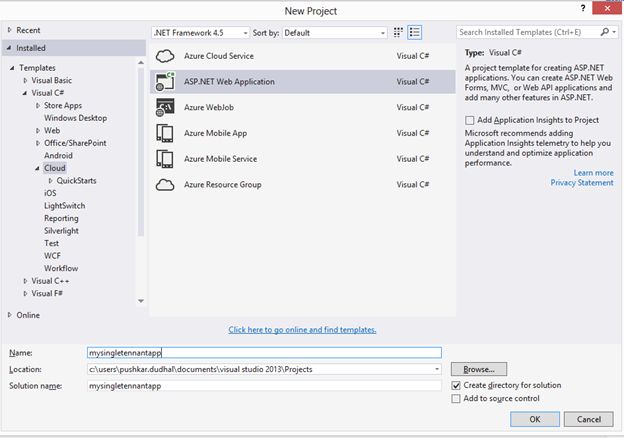Expand the QuickStarts node
624x438 pixels.
coord(50,181)
